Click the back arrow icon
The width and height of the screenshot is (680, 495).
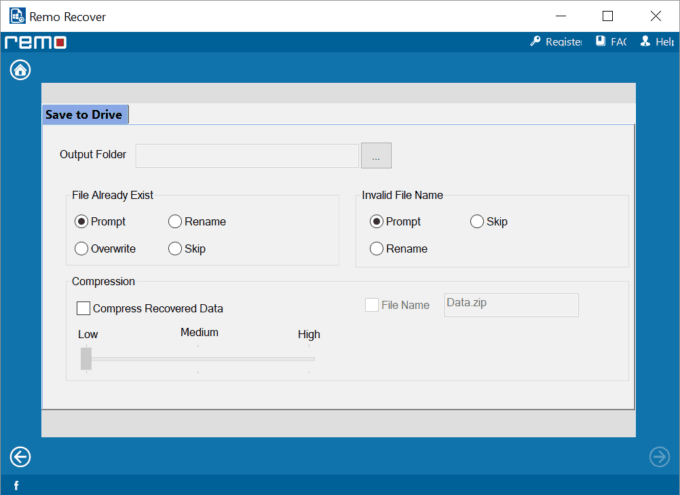point(20,457)
